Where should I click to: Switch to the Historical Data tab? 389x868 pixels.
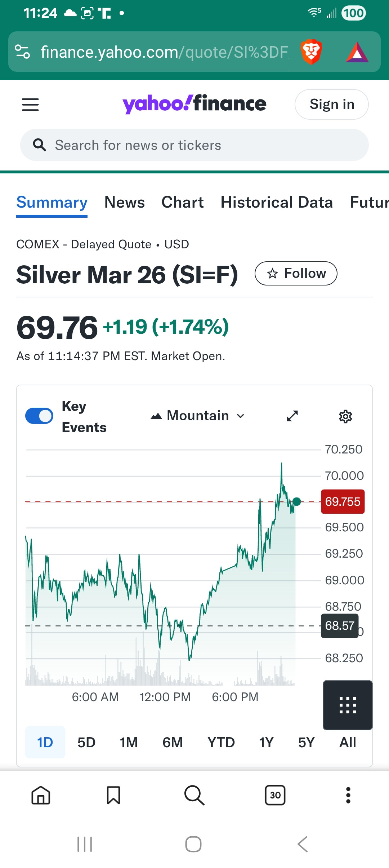(x=276, y=203)
